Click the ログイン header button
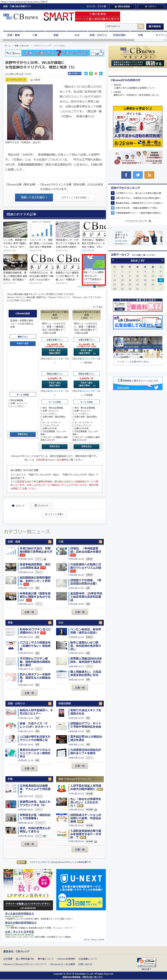 [x=151, y=6]
